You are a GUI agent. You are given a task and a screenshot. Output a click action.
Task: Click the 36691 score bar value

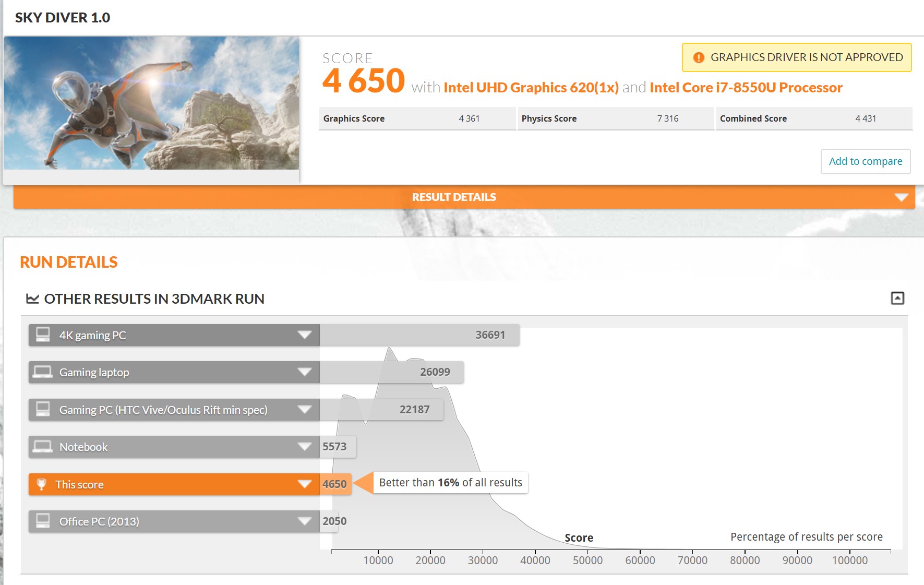(490, 335)
